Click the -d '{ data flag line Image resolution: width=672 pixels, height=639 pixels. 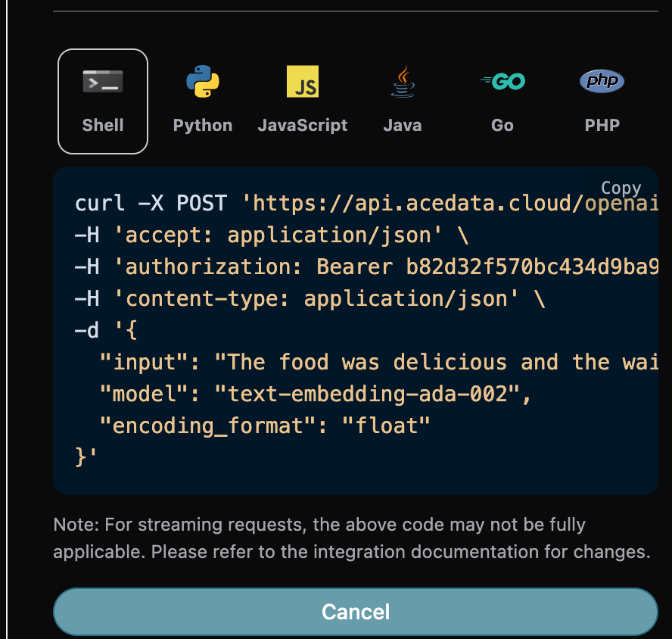point(106,330)
